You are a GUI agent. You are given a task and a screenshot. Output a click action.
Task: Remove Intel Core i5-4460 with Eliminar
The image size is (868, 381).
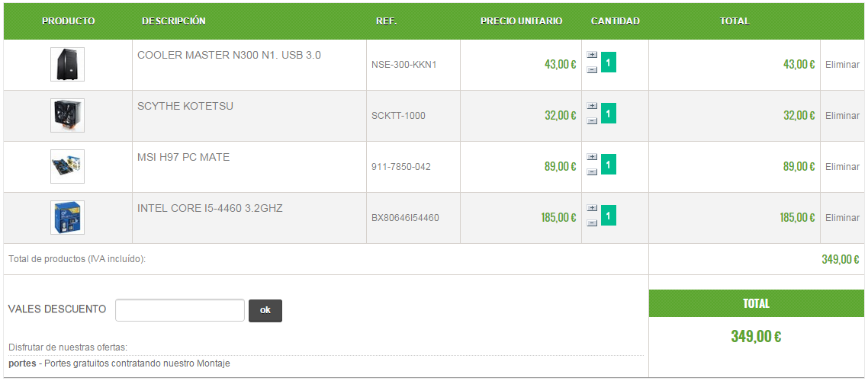tap(842, 218)
